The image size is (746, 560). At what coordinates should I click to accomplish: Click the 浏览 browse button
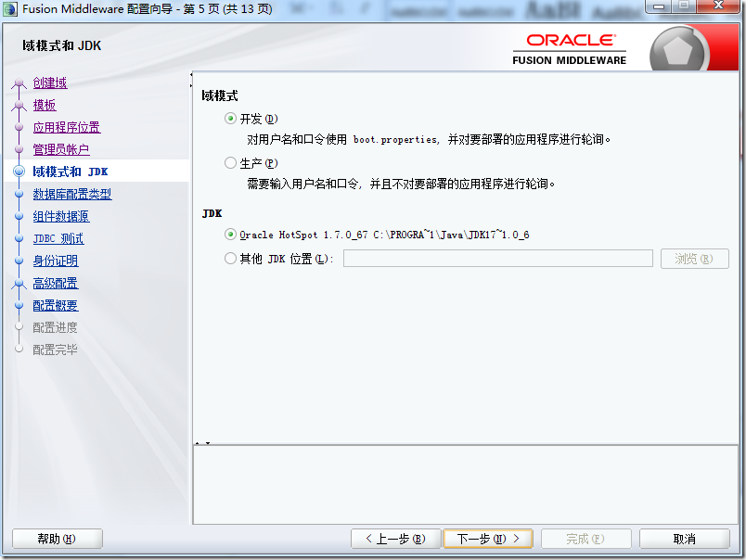(695, 259)
